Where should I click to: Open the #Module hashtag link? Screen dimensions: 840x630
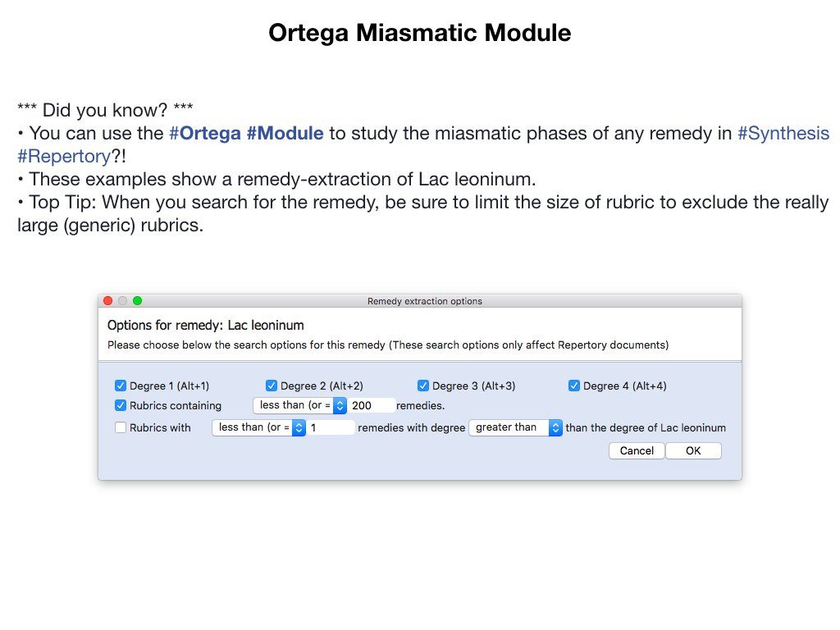click(285, 133)
